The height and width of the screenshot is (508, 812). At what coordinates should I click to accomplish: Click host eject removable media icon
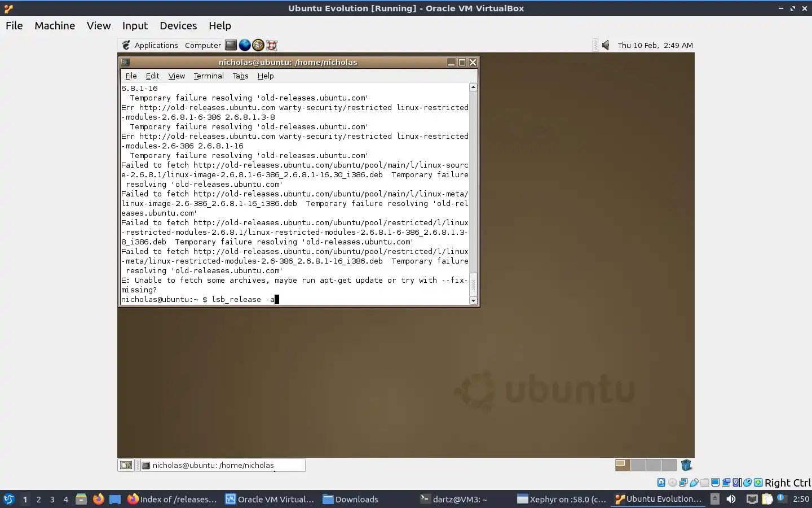point(714,499)
